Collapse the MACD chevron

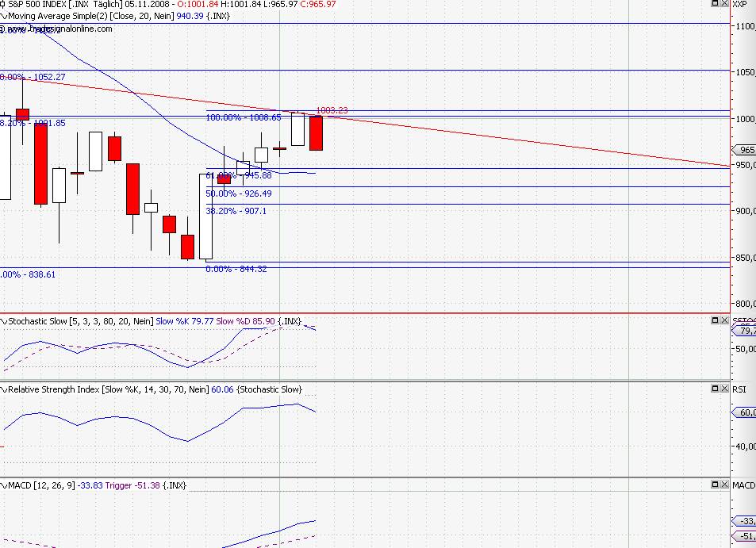(x=4, y=485)
